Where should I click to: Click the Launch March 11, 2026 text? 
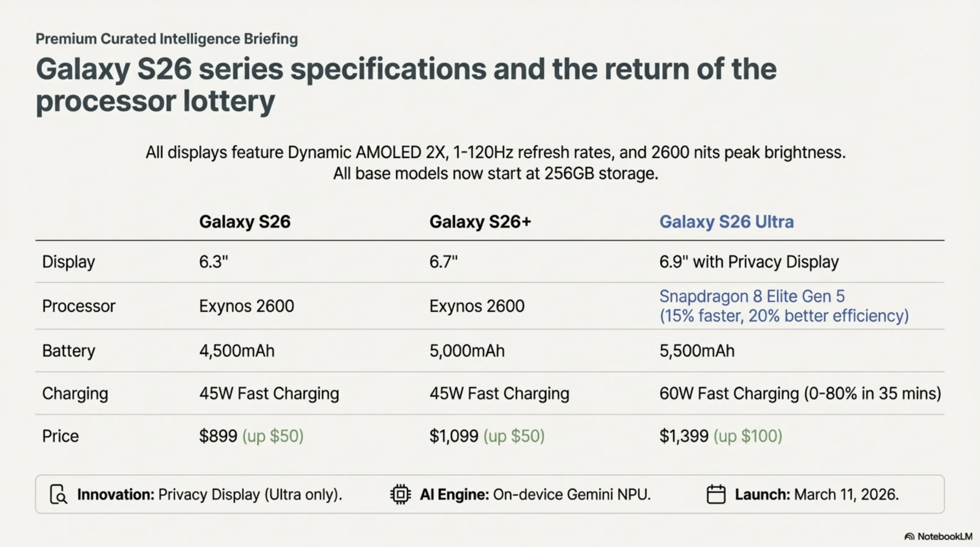coord(817,494)
